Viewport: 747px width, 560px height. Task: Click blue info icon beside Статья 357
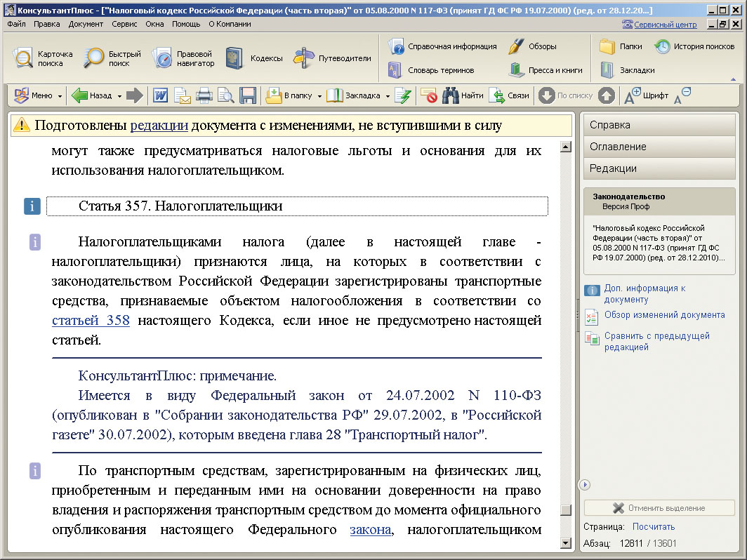click(32, 206)
